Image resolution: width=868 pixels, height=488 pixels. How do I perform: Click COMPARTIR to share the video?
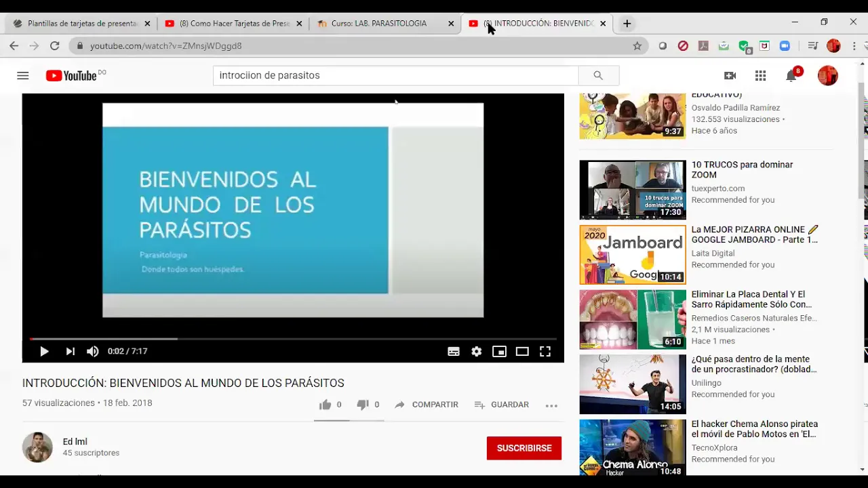click(x=427, y=405)
